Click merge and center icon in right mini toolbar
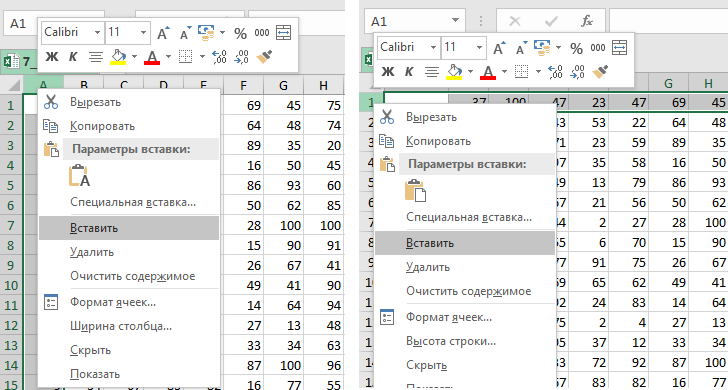This screenshot has height=390, width=728. click(619, 47)
